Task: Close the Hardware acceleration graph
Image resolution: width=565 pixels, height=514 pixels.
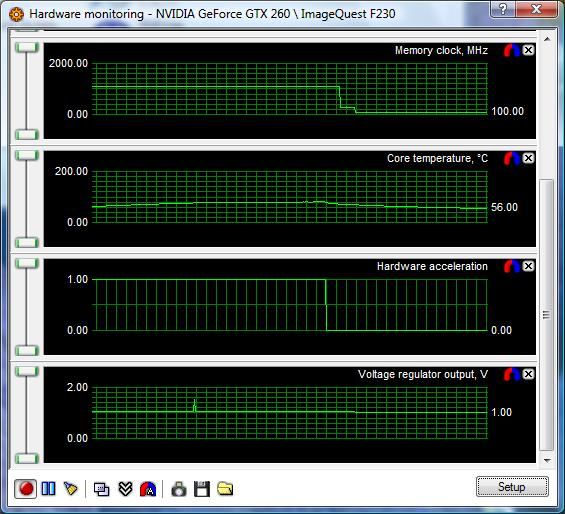Action: (528, 266)
